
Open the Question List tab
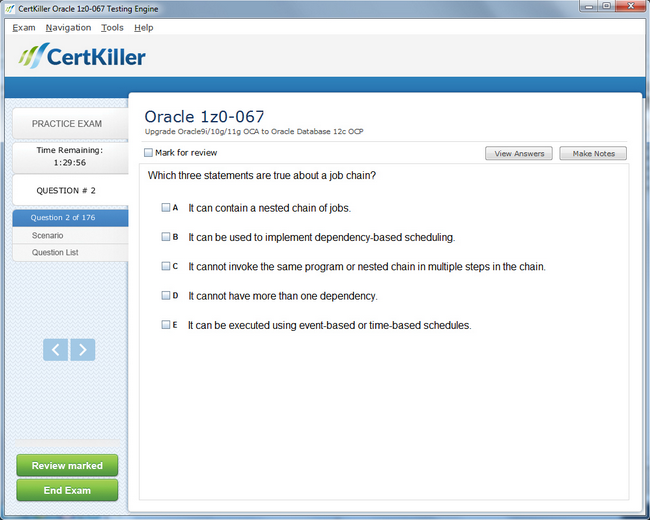[x=70, y=253]
